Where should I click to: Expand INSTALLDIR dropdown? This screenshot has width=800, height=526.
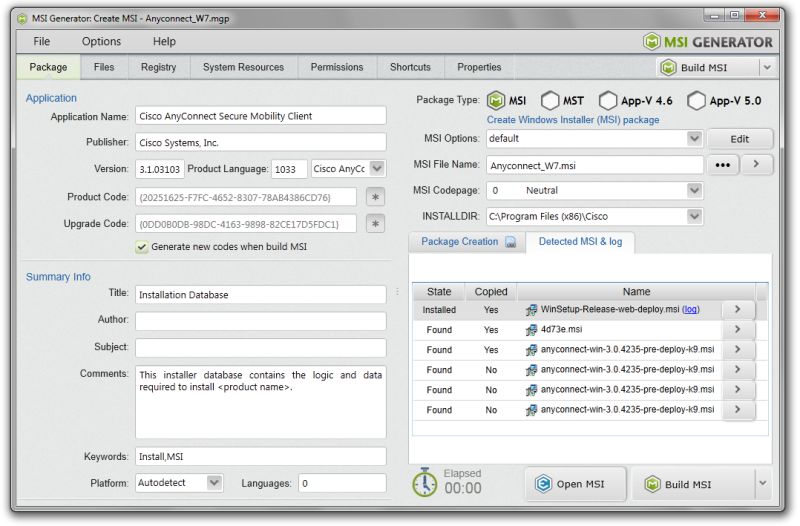pos(694,216)
